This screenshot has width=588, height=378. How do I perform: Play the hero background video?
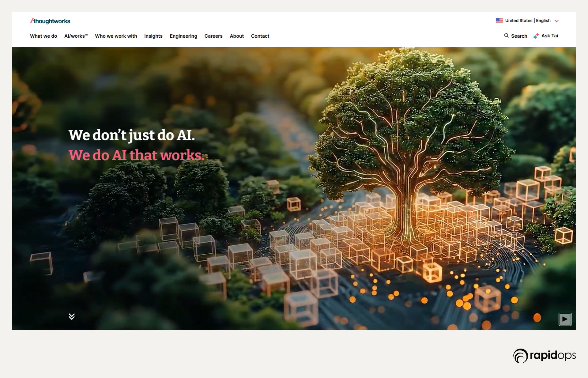565,319
